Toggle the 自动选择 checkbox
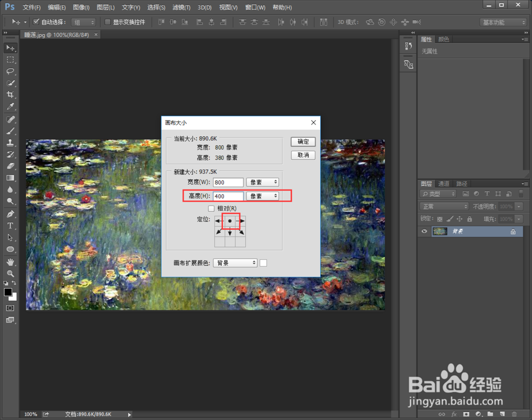 tap(36, 22)
